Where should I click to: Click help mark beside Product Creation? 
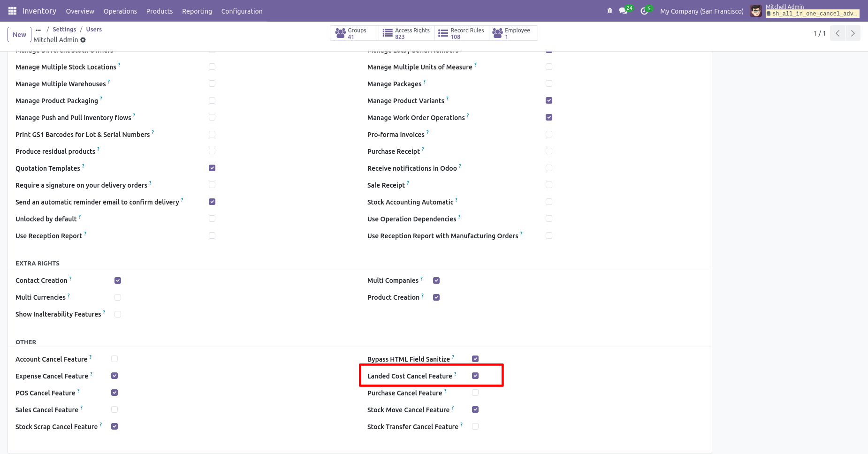tap(423, 295)
